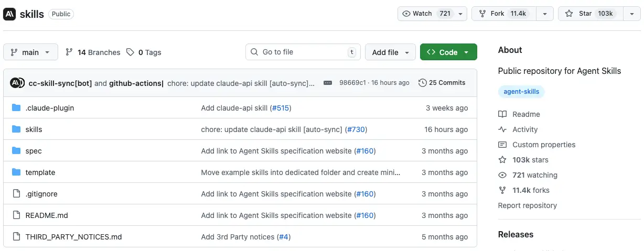The image size is (644, 251).
Task: Open the Add file dropdown
Action: [x=390, y=52]
